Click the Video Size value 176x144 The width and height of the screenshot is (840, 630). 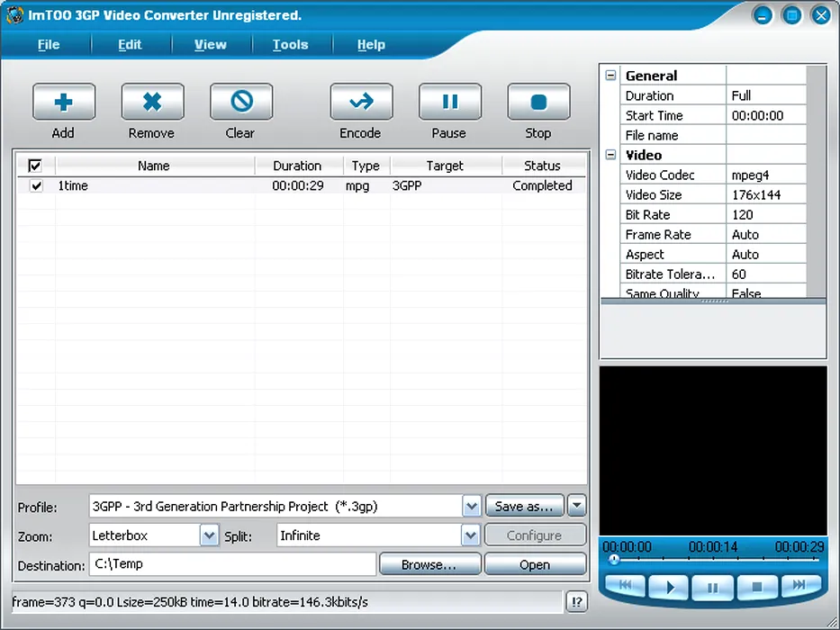coord(766,194)
